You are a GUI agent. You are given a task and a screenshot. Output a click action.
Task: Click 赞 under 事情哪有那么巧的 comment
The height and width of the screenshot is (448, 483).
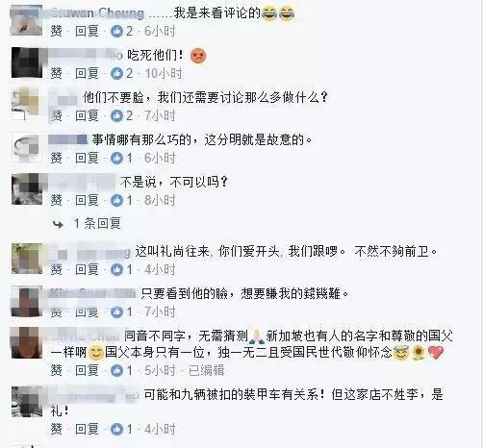[x=56, y=158]
